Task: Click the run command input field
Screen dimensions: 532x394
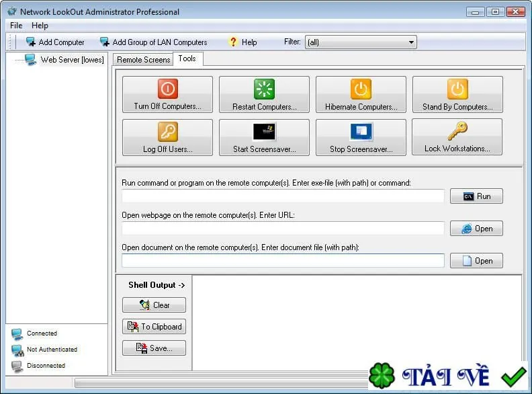Action: [283, 196]
